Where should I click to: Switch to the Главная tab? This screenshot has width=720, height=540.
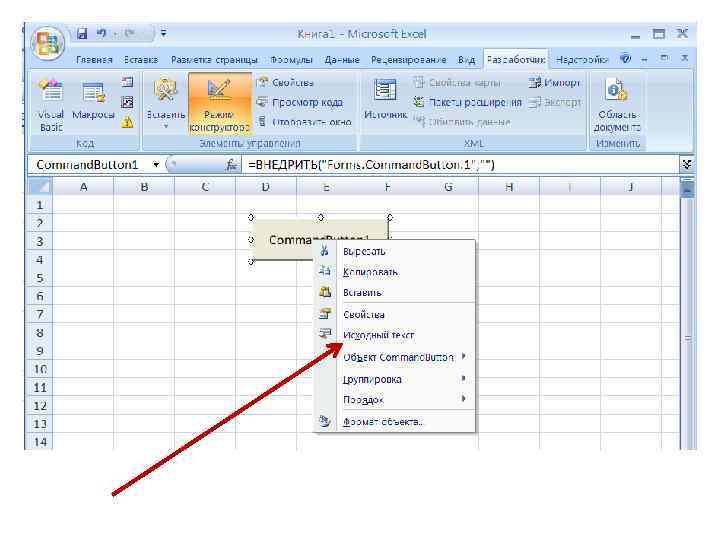pyautogui.click(x=94, y=60)
